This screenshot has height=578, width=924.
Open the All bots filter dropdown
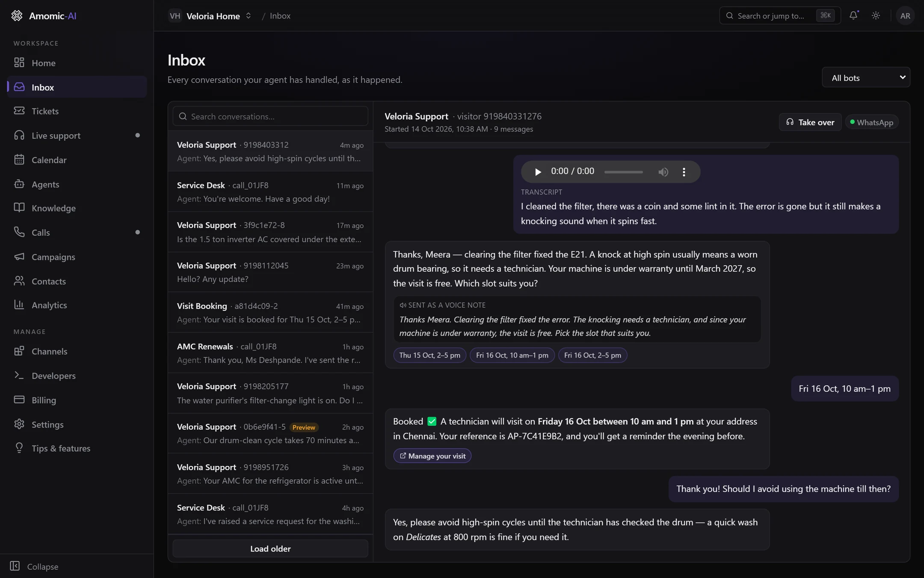tap(866, 77)
